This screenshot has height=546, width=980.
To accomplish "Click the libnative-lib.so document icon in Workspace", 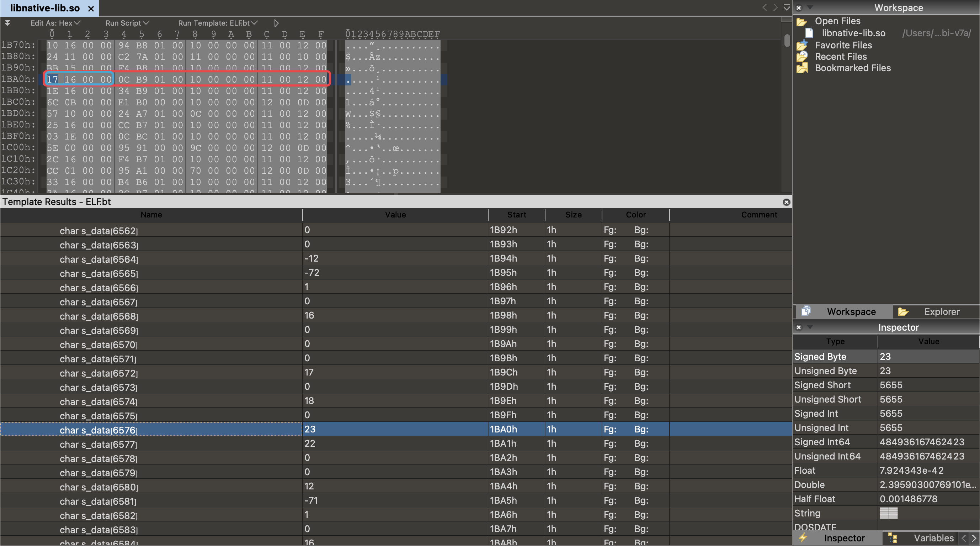I will pyautogui.click(x=809, y=33).
